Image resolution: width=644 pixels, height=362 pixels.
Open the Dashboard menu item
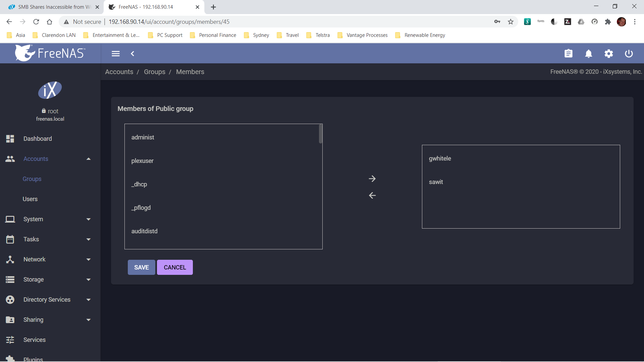pos(38,139)
